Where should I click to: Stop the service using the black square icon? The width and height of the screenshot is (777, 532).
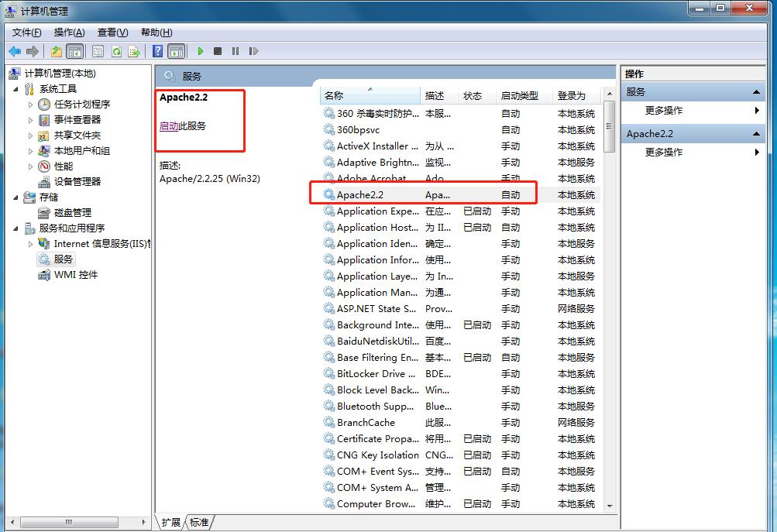[219, 51]
